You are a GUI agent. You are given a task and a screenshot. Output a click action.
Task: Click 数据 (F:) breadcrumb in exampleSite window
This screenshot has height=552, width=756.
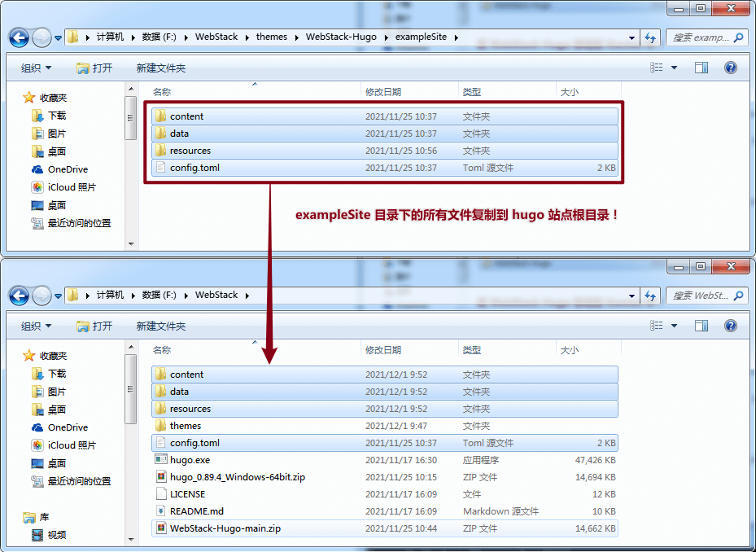click(x=160, y=37)
